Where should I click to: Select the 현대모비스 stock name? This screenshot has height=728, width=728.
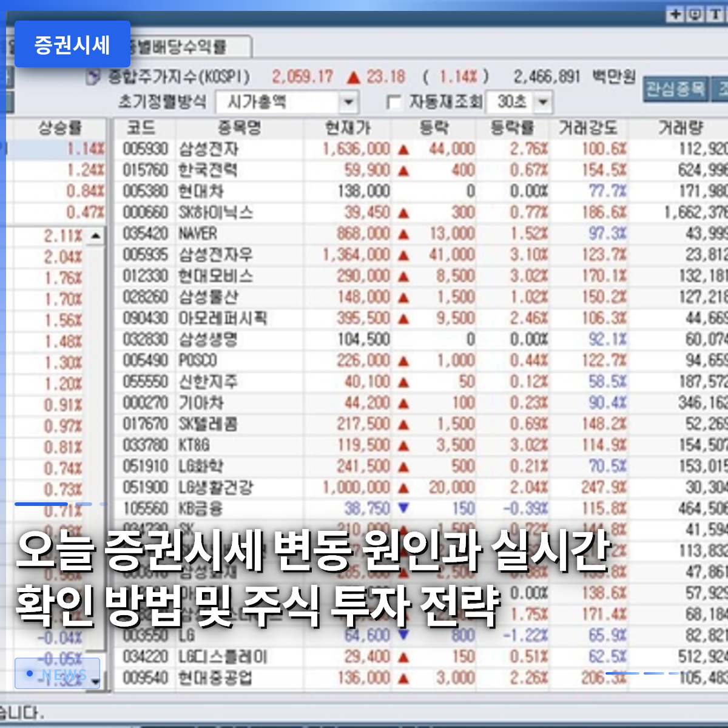click(215, 276)
